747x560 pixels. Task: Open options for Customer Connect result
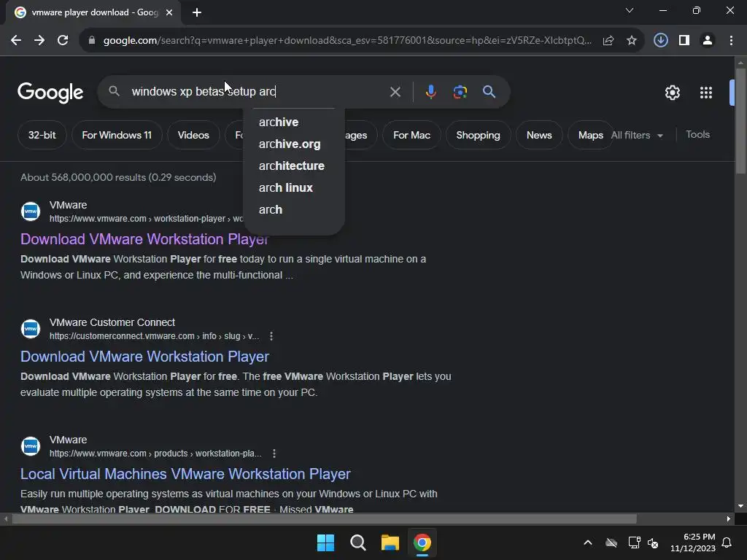tap(271, 336)
